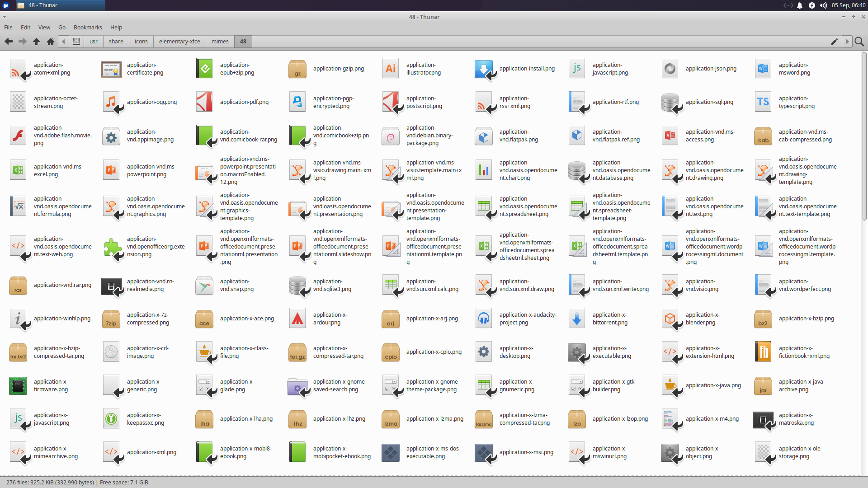Click the application-x-bzip.png file name
The image size is (868, 488).
tap(806, 319)
